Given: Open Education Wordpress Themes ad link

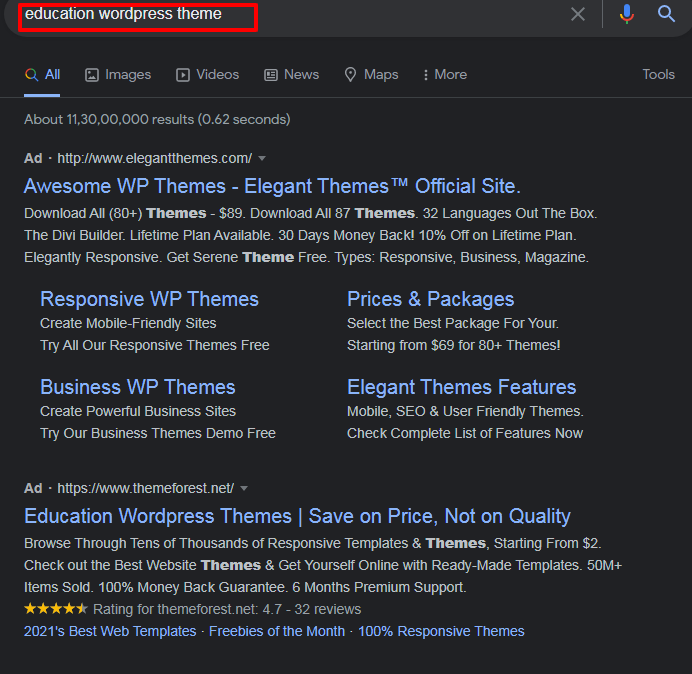Looking at the screenshot, I should pos(297,516).
